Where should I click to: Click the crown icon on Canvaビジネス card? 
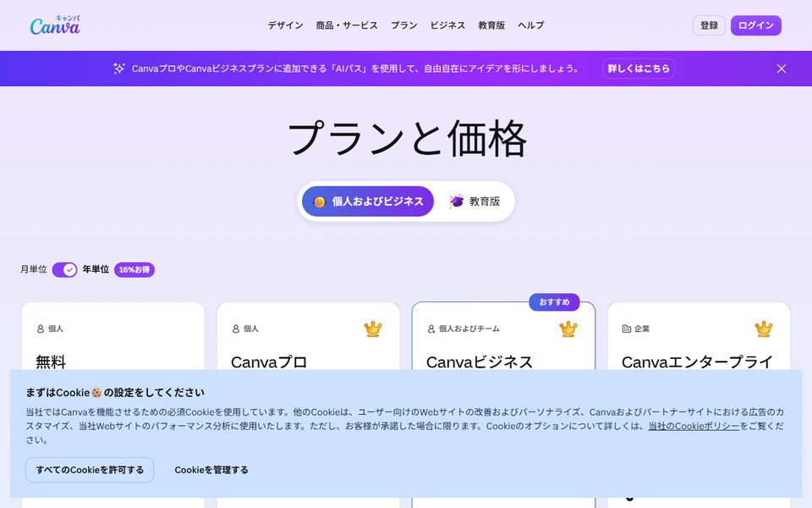tap(568, 329)
